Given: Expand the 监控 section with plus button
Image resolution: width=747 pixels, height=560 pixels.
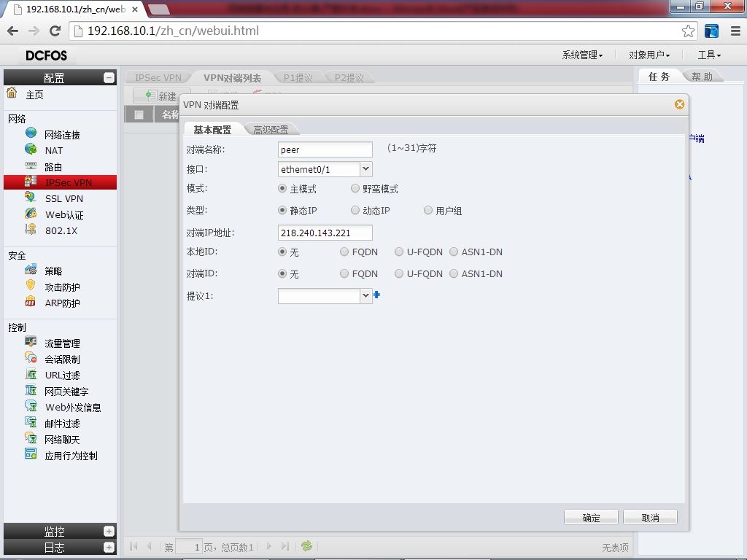Looking at the screenshot, I should coord(109,531).
